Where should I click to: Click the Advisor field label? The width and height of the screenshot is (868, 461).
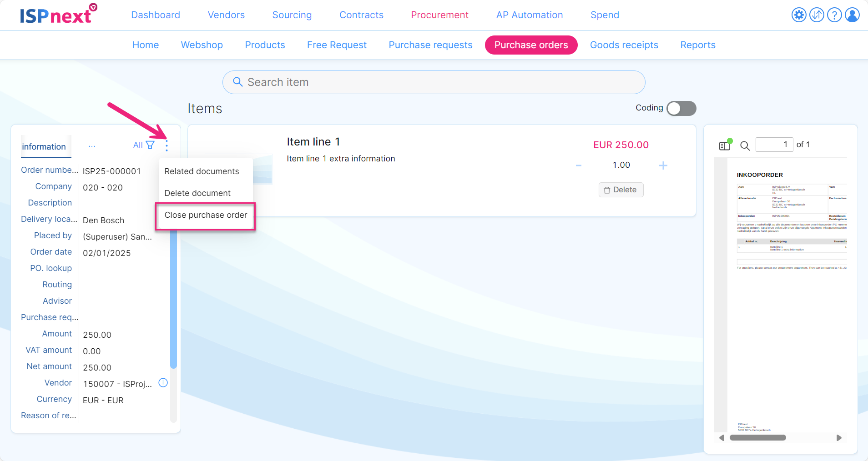(57, 301)
